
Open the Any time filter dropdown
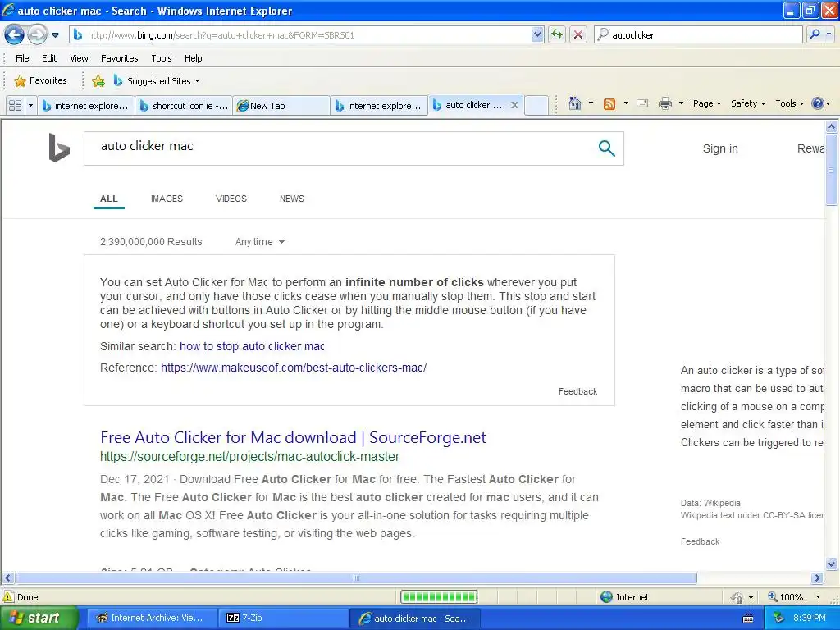260,242
